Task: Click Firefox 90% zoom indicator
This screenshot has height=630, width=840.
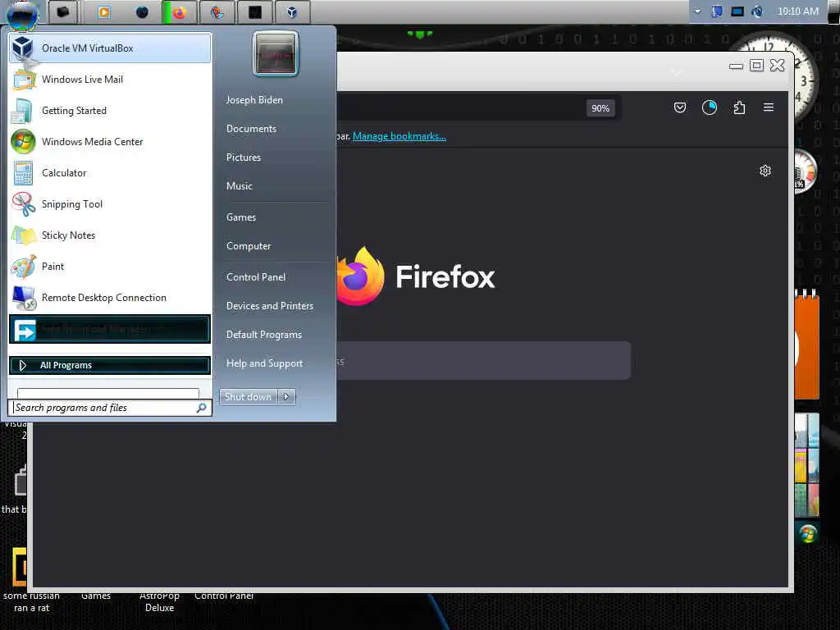Action: [x=600, y=108]
